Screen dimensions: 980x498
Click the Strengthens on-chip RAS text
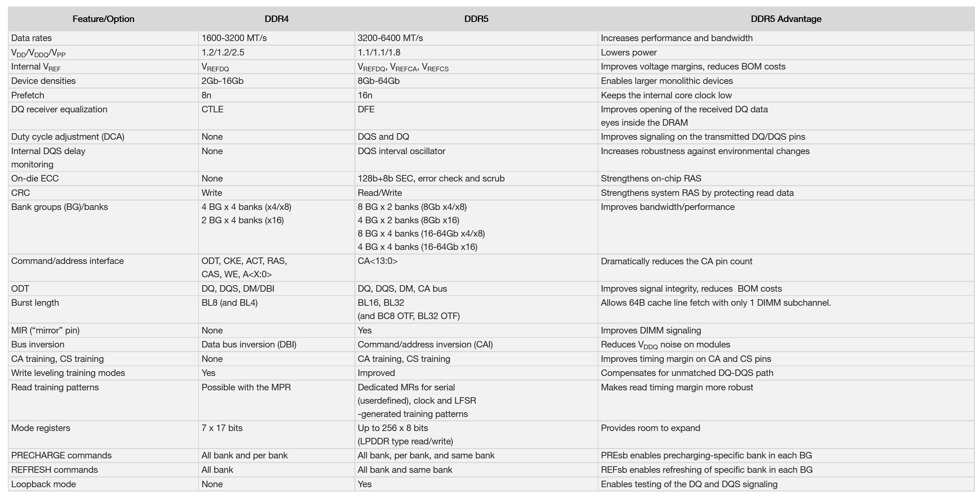pos(650,179)
